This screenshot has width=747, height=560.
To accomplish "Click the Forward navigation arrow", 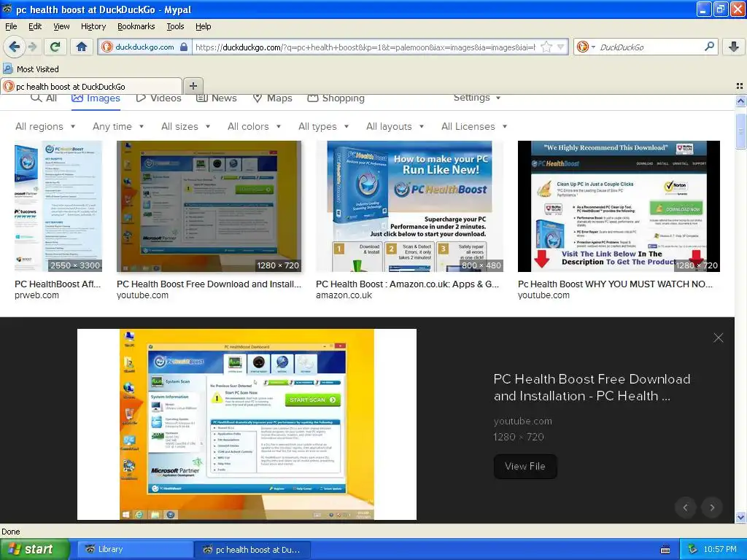I will [32, 47].
